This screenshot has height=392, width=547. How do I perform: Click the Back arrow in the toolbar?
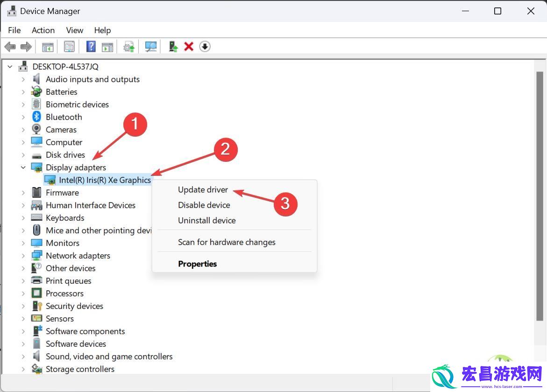coord(10,46)
